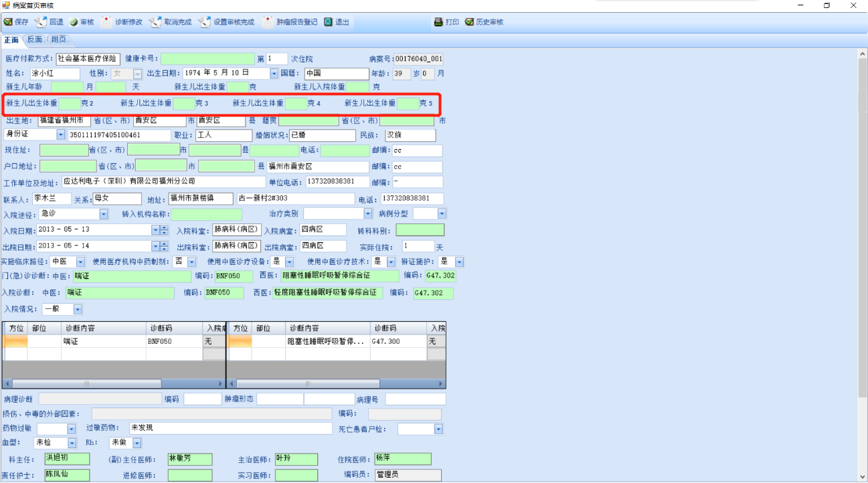Viewport: 868px width, 483px height.
Task: Click the 医疗付款方式 field
Action: (88, 59)
